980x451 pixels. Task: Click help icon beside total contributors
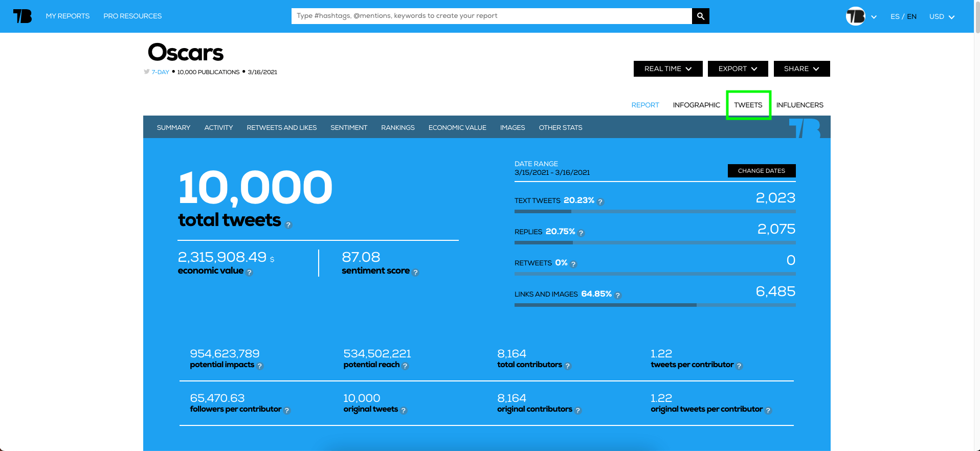[568, 366]
